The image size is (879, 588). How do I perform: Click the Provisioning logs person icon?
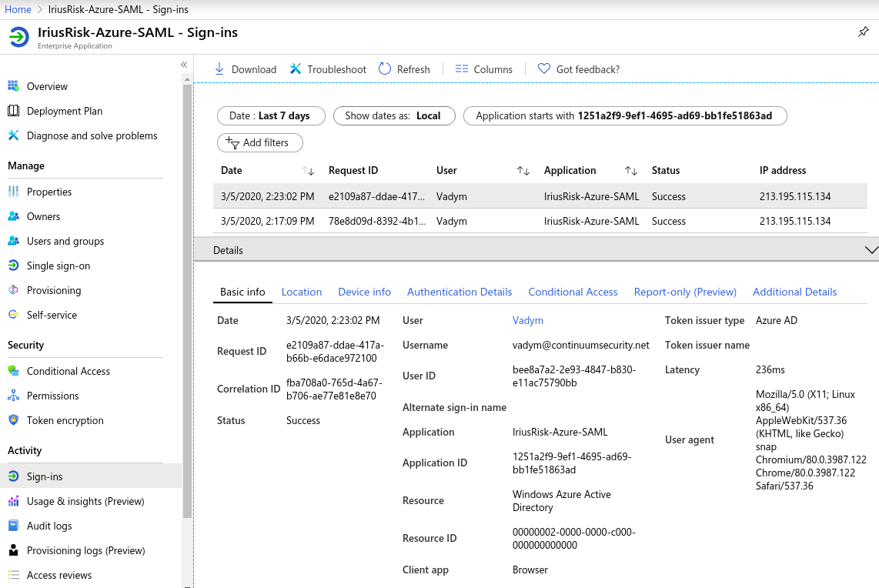coord(13,550)
